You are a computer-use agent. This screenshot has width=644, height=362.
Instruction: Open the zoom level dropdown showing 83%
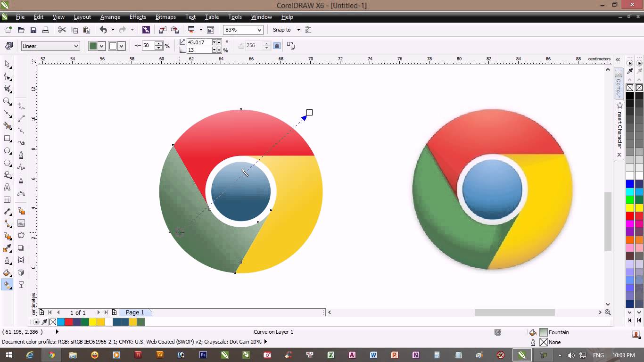pos(259,30)
